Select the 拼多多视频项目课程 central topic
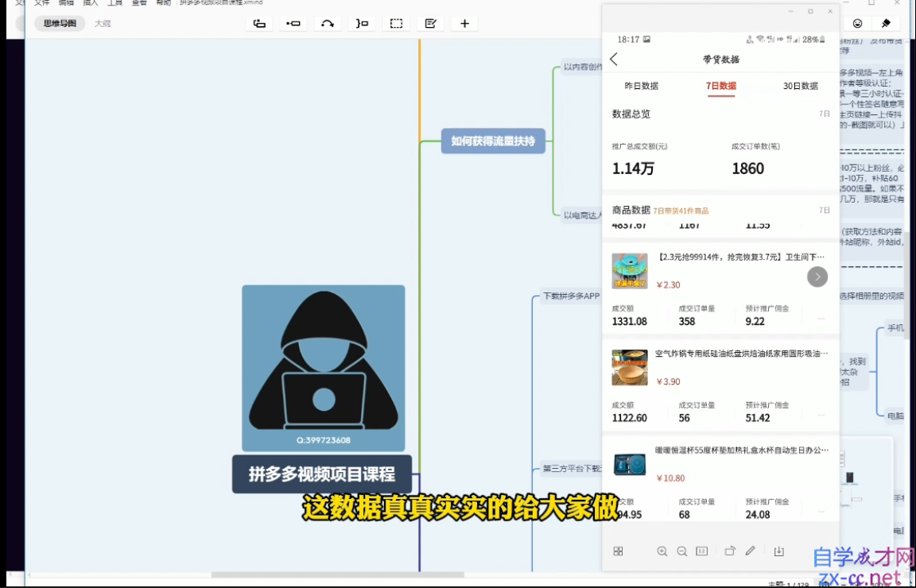Image resolution: width=916 pixels, height=588 pixels. [x=322, y=474]
